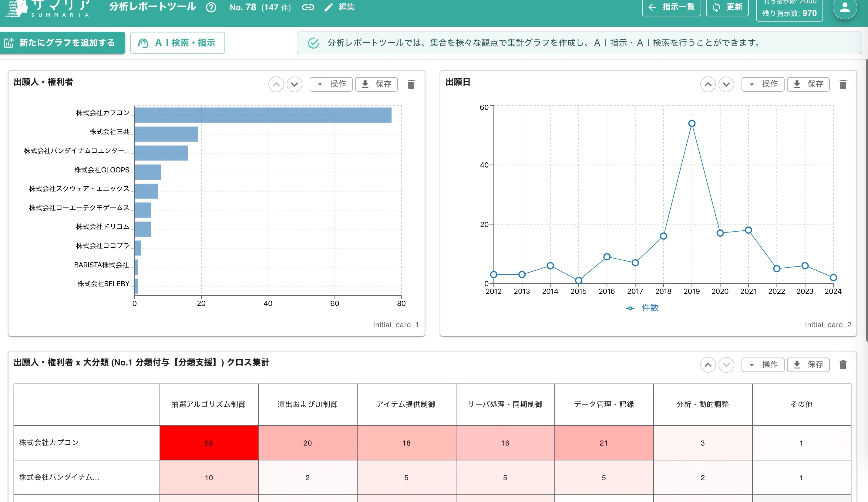Open help question mark icon
Screen dimensions: 868x502
[211, 7]
